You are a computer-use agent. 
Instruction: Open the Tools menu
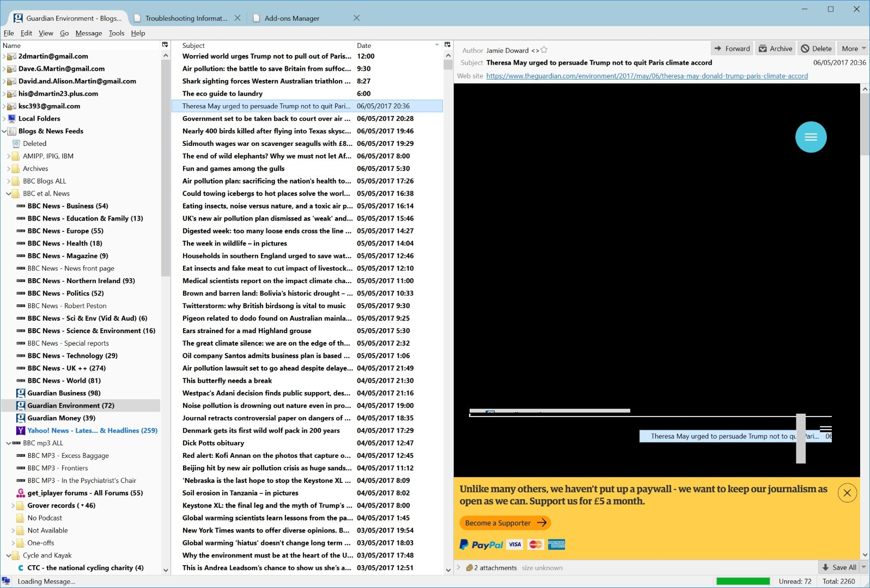point(117,33)
